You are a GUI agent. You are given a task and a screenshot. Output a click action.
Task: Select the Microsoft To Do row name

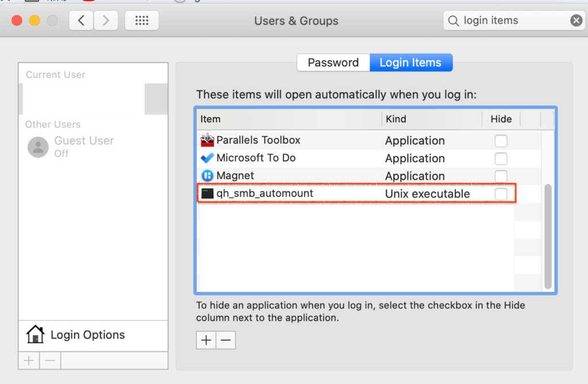coord(256,158)
